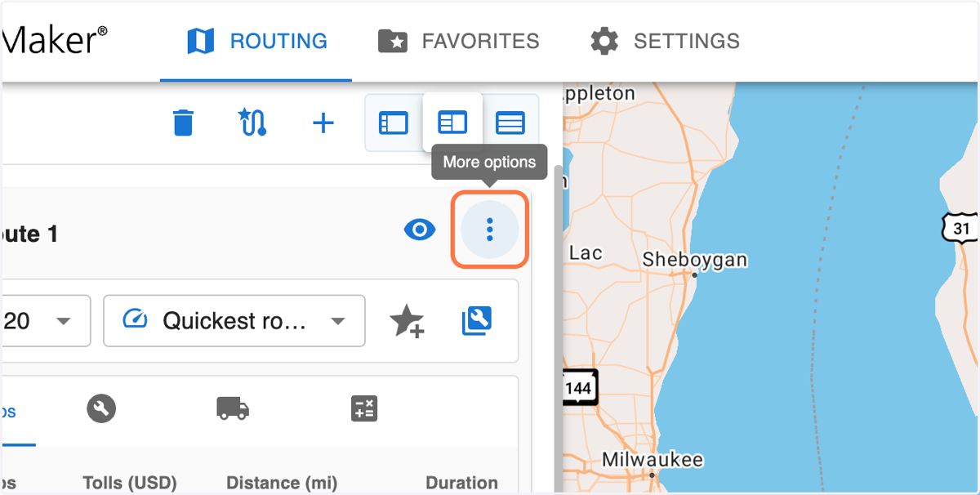Image resolution: width=980 pixels, height=495 pixels.
Task: Open the dropdown ending in 20
Action: click(45, 321)
